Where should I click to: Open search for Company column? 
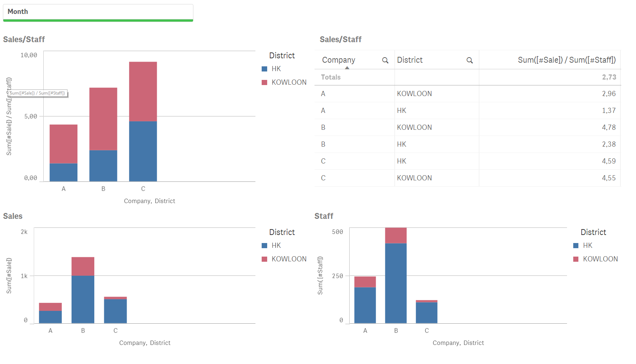[x=385, y=60]
